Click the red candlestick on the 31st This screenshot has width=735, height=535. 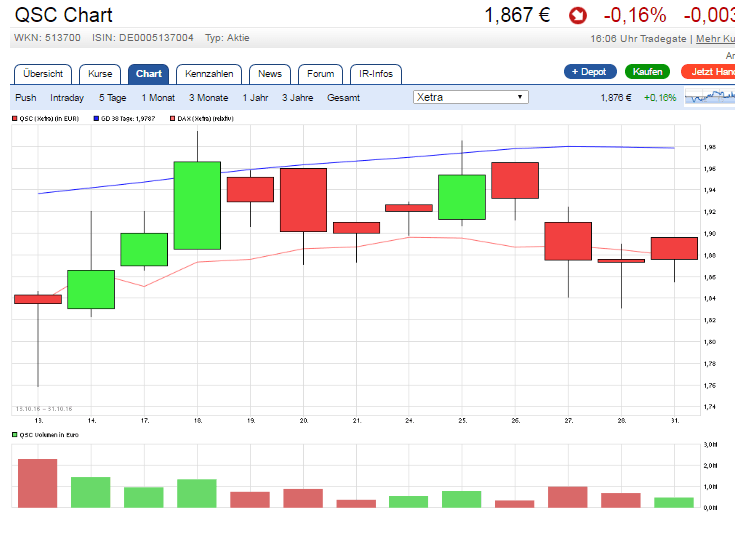tap(674, 249)
